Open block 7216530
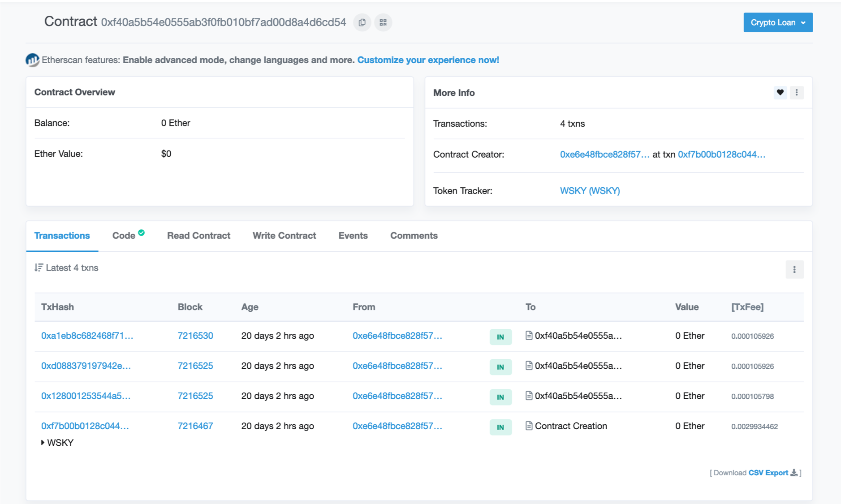This screenshot has width=841, height=504. [195, 336]
